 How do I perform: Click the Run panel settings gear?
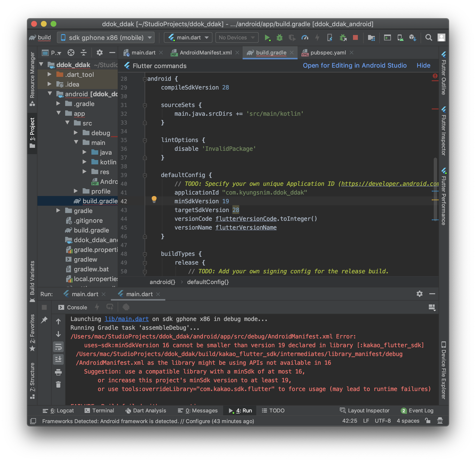419,294
